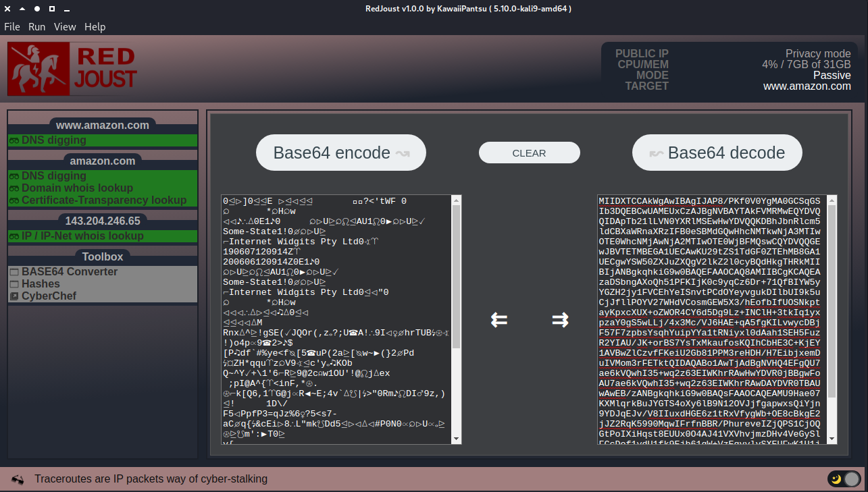
Task: Click the Base64 decode button
Action: click(717, 153)
